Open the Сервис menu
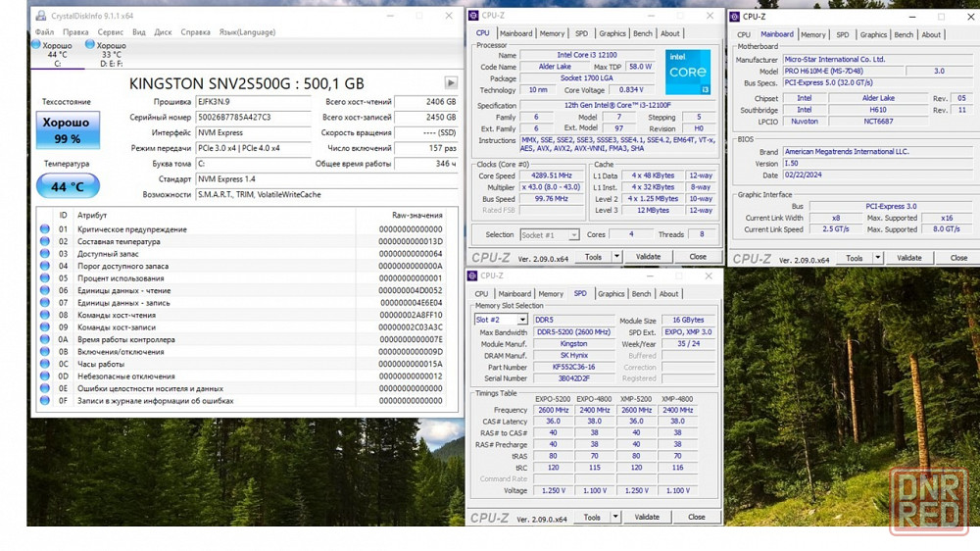This screenshot has width=980, height=551. tap(110, 32)
